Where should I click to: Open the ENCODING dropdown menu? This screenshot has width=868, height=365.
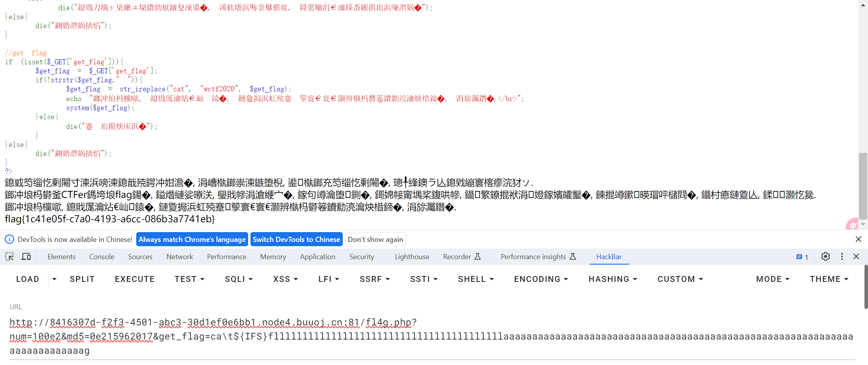[541, 279]
